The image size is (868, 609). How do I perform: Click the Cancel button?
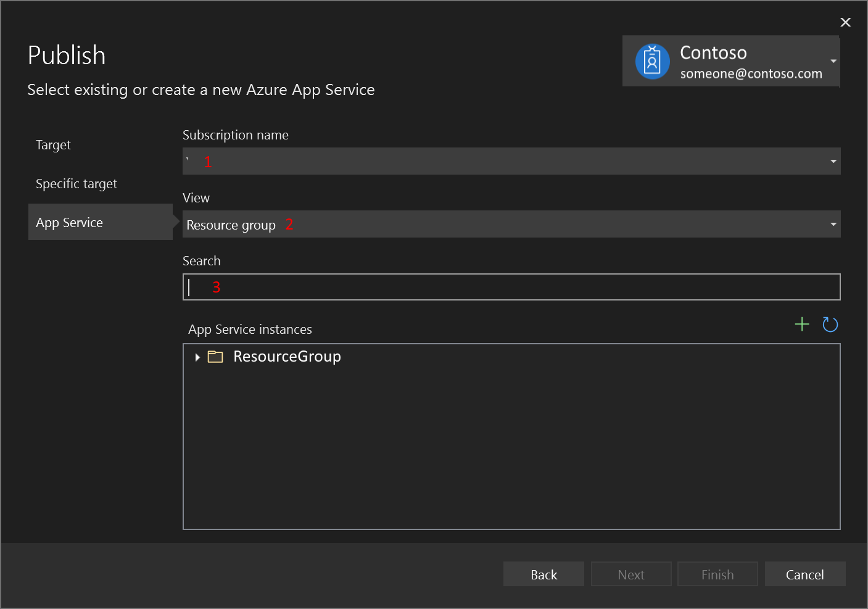pyautogui.click(x=805, y=574)
